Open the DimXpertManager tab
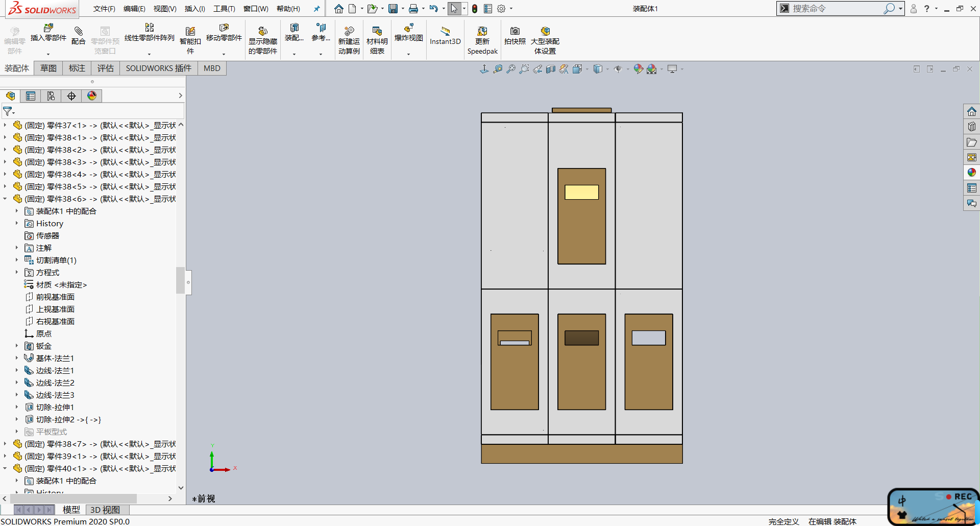Screen dimensions: 980x526 pos(71,96)
